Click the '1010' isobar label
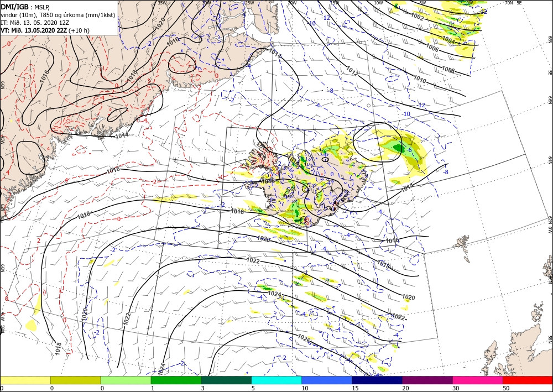This screenshot has height=392, width=553. pos(420,79)
